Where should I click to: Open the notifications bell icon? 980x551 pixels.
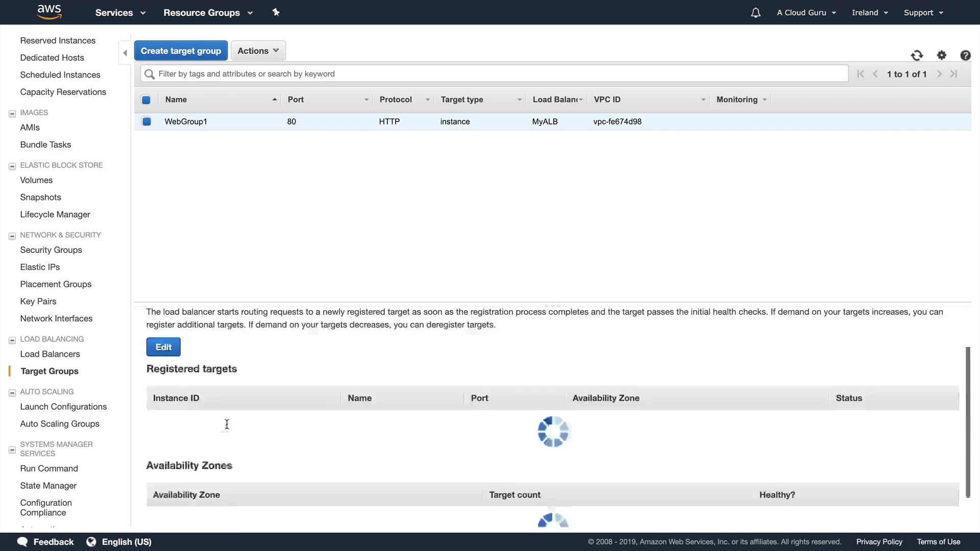(x=755, y=13)
